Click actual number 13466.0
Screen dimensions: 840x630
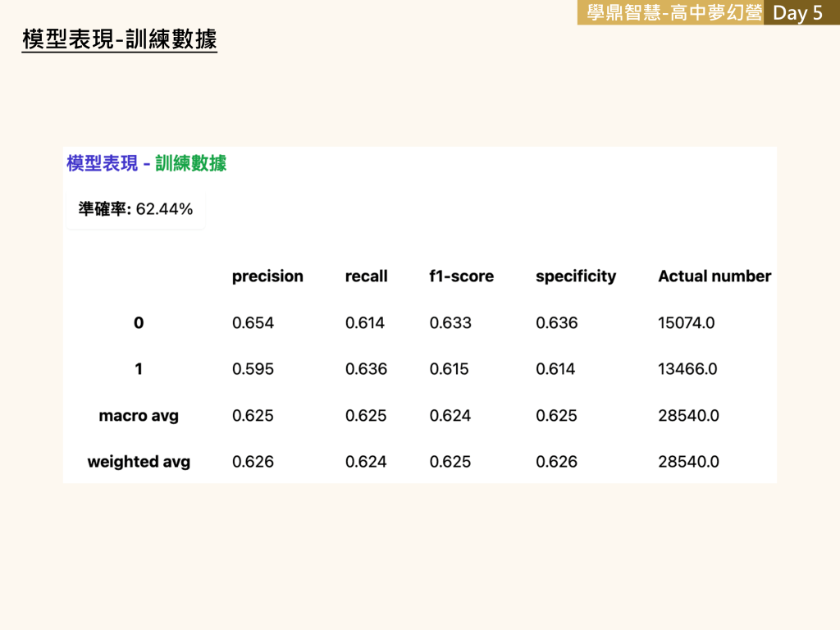tap(687, 369)
